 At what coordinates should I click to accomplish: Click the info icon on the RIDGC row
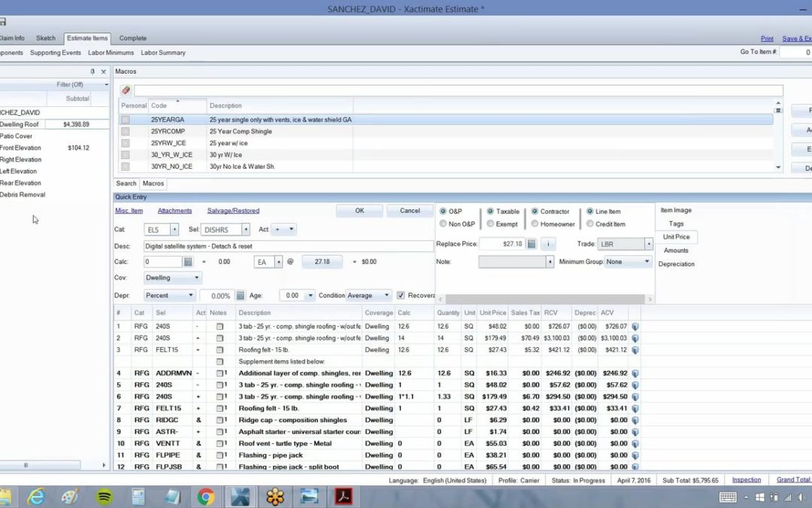tap(635, 420)
